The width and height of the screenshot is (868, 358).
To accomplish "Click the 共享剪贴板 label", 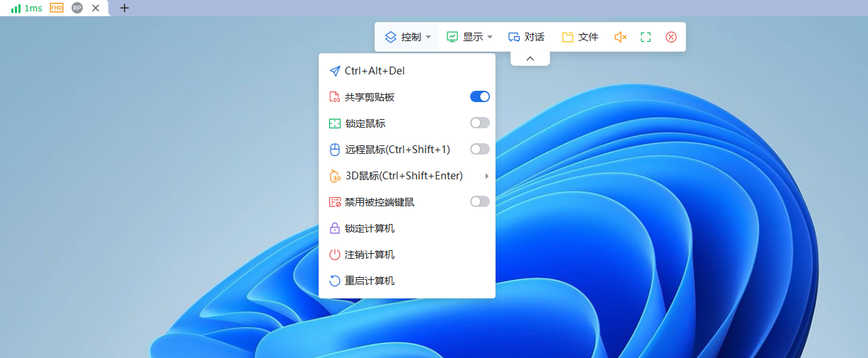I will [x=370, y=97].
